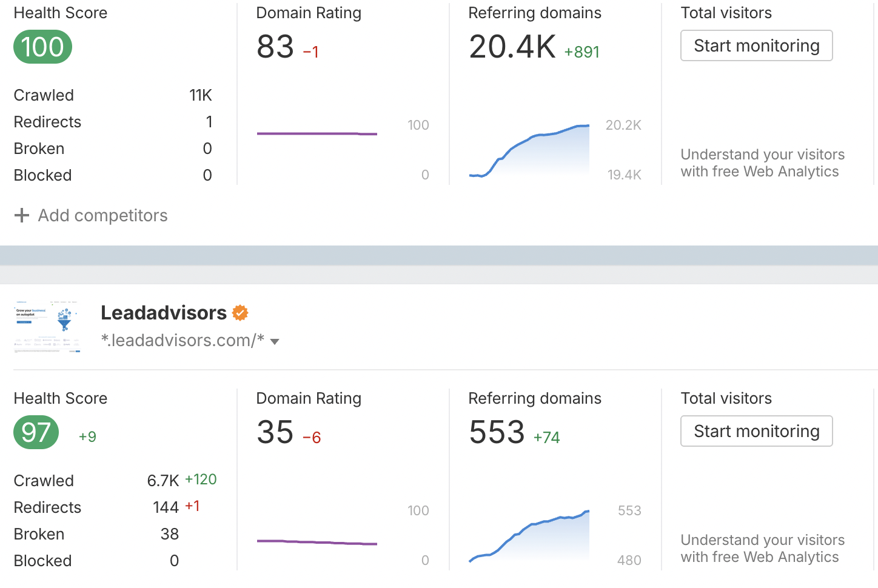Open the Leadadvisors project title
This screenshot has width=878, height=588.
click(x=163, y=313)
